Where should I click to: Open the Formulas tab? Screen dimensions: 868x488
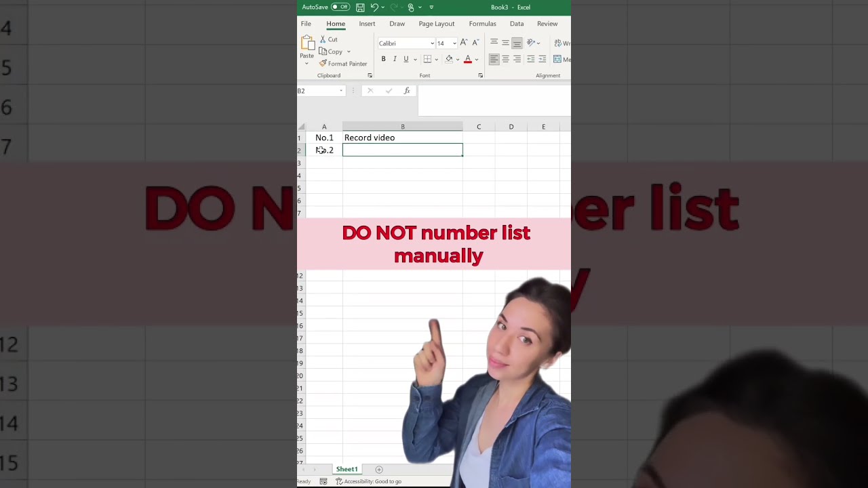click(x=482, y=24)
